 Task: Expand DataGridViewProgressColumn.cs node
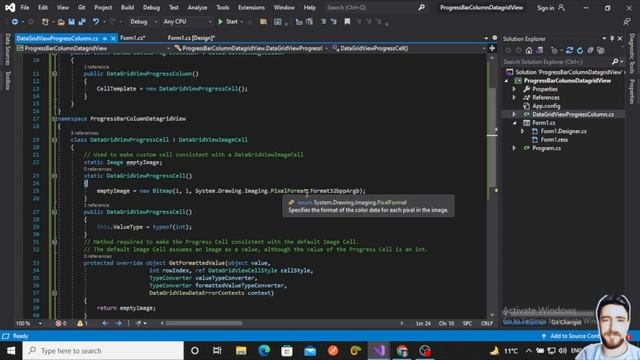tap(514, 114)
